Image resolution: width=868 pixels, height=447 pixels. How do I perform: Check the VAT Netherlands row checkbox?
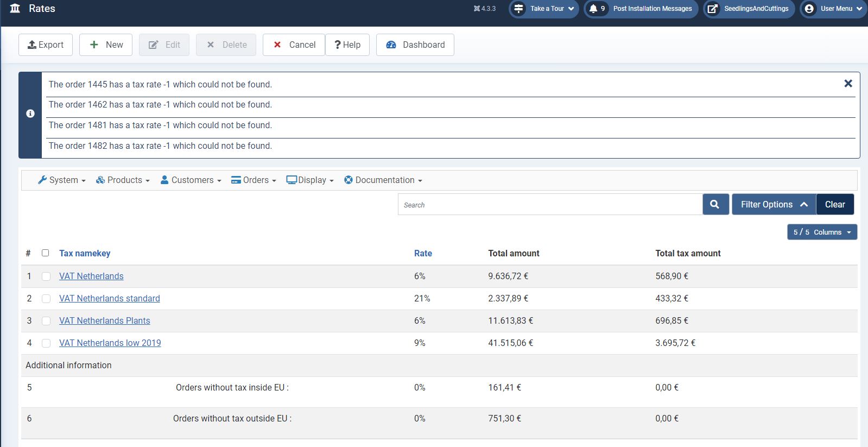pos(46,276)
